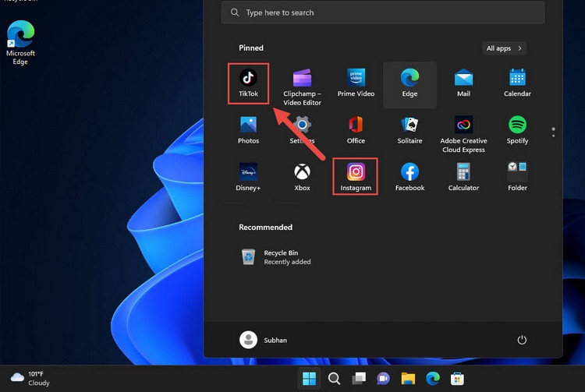Open Prime Video app
Image resolution: width=585 pixels, height=392 pixels.
click(x=356, y=83)
